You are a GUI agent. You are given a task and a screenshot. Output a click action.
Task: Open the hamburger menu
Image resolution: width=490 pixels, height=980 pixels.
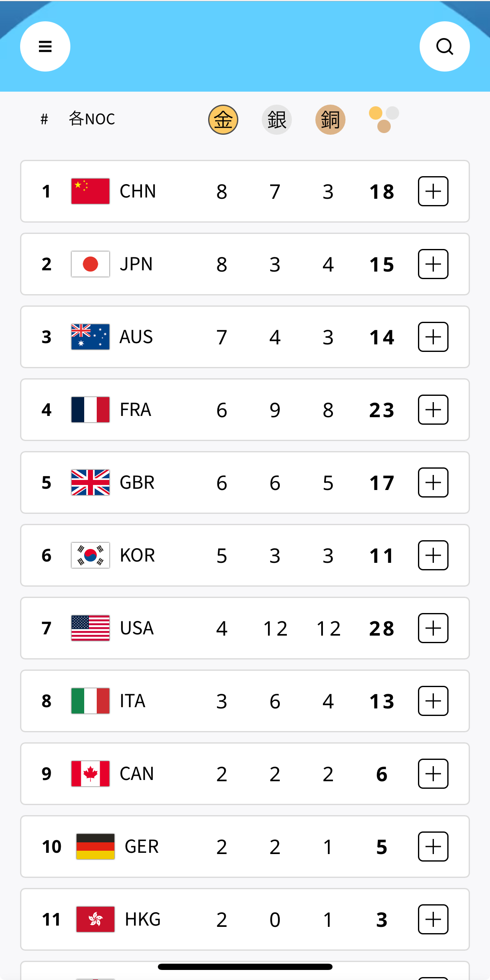point(45,46)
